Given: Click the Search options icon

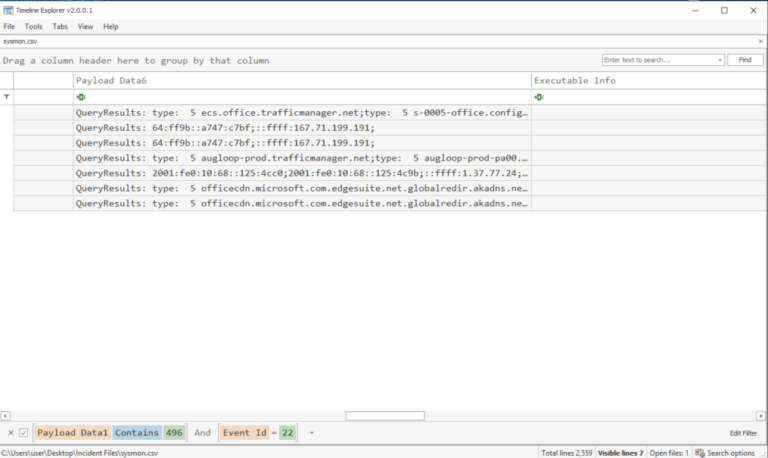Looking at the screenshot, I should pos(700,453).
